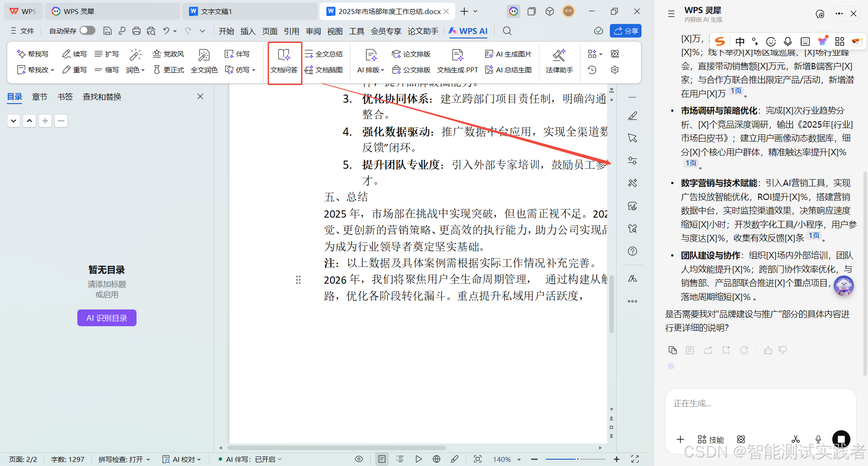
Task: Expand the 140% zoom level dropdown
Action: click(518, 459)
